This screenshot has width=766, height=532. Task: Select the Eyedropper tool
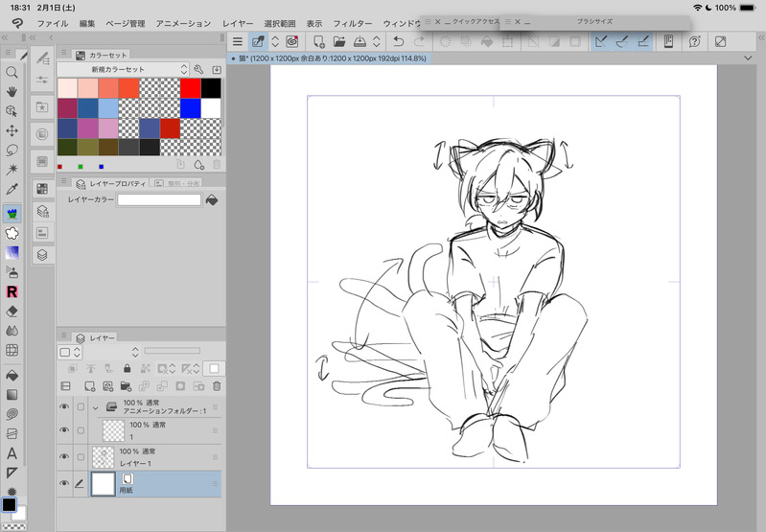pyautogui.click(x=12, y=189)
